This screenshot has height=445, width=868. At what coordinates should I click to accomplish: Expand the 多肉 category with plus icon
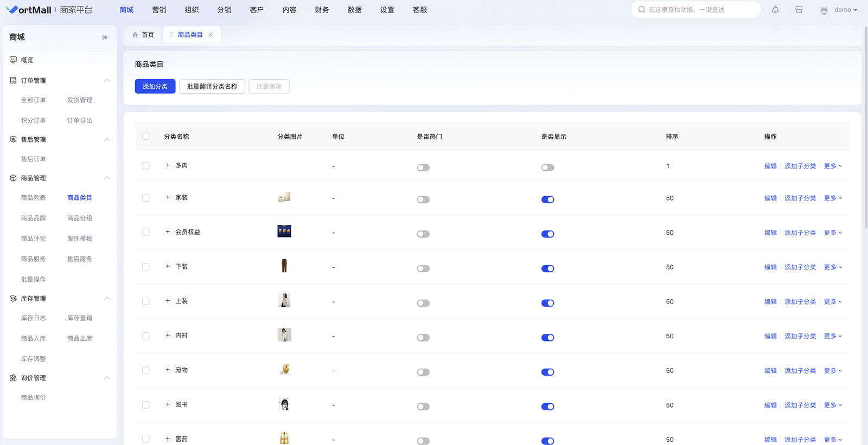[168, 165]
